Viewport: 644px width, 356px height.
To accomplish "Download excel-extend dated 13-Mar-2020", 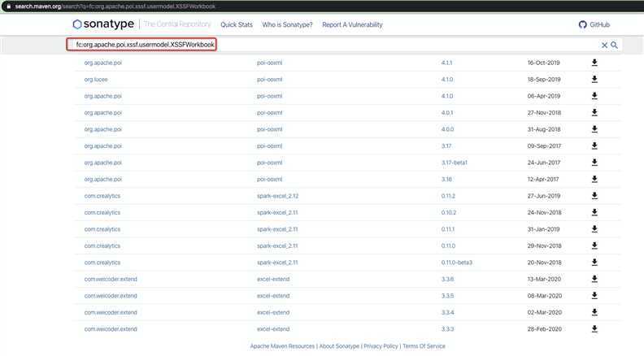I will [594, 279].
